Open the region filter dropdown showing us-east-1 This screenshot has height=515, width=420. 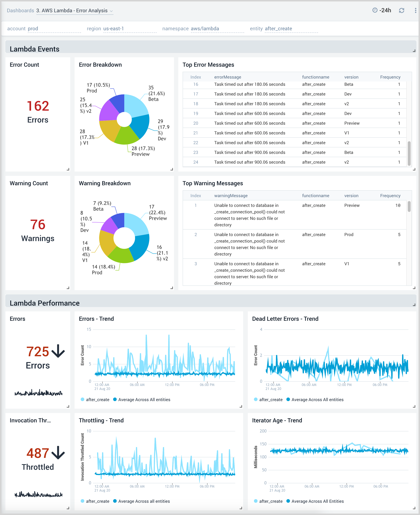click(113, 28)
